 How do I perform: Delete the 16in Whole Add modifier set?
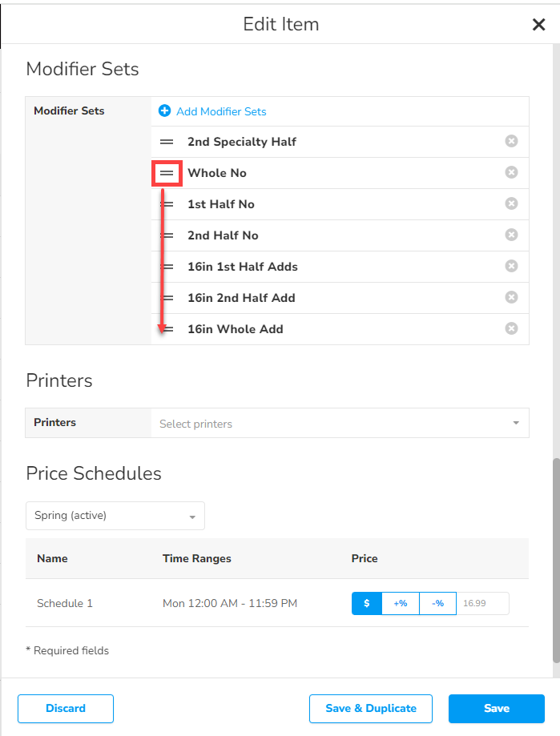511,328
